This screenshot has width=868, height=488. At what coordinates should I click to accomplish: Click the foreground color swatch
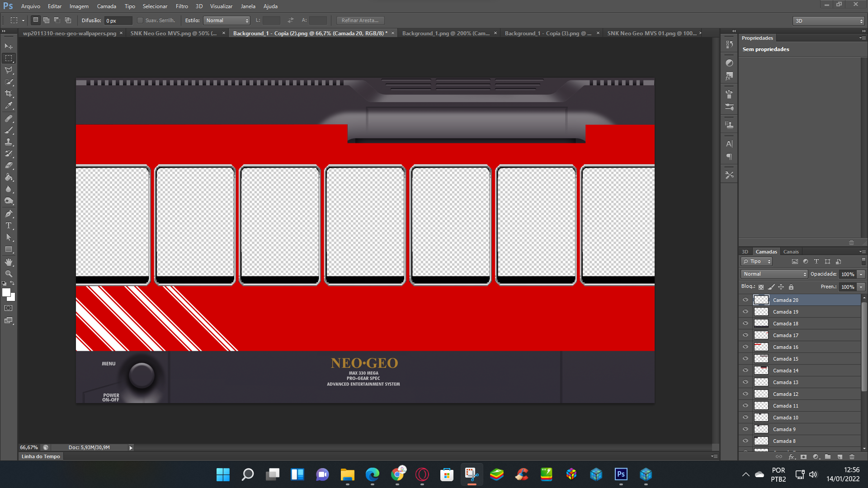pos(6,292)
